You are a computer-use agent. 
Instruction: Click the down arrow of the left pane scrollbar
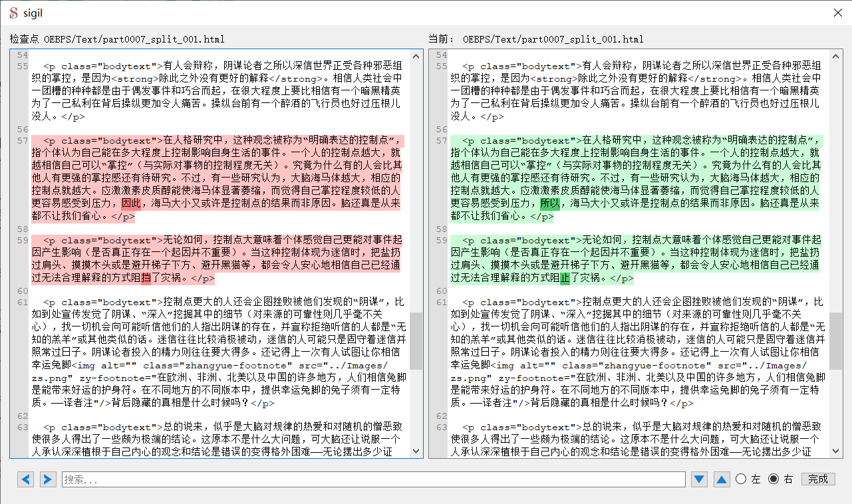coord(416,450)
